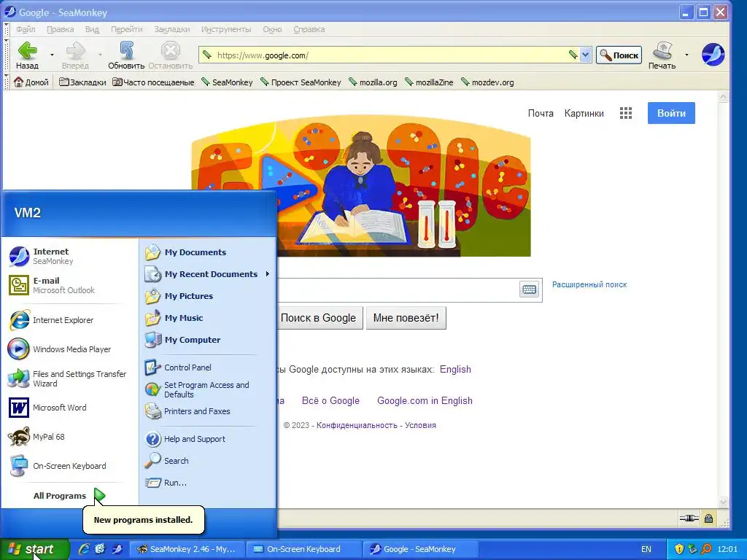This screenshot has height=560, width=747.
Task: Open Расширенный поиск link
Action: tap(589, 284)
